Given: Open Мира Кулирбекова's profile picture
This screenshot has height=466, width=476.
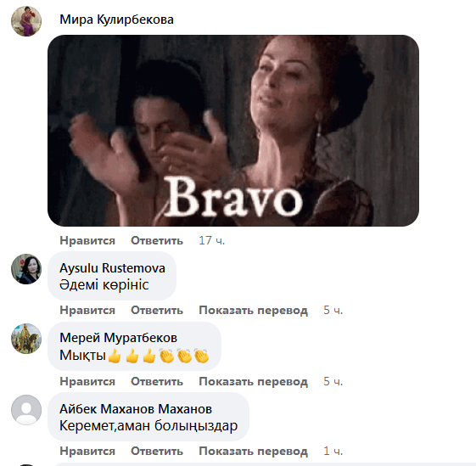Looking at the screenshot, I should [x=26, y=21].
